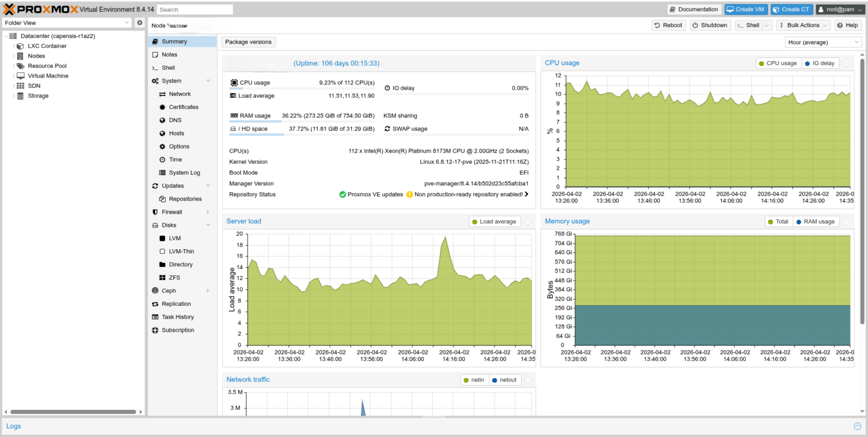The image size is (868, 437).
Task: Toggle netout series in Network legend
Action: (505, 380)
